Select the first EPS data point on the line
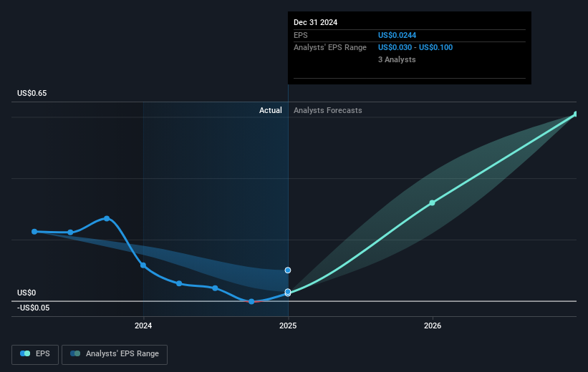This screenshot has height=372, width=588. (34, 232)
